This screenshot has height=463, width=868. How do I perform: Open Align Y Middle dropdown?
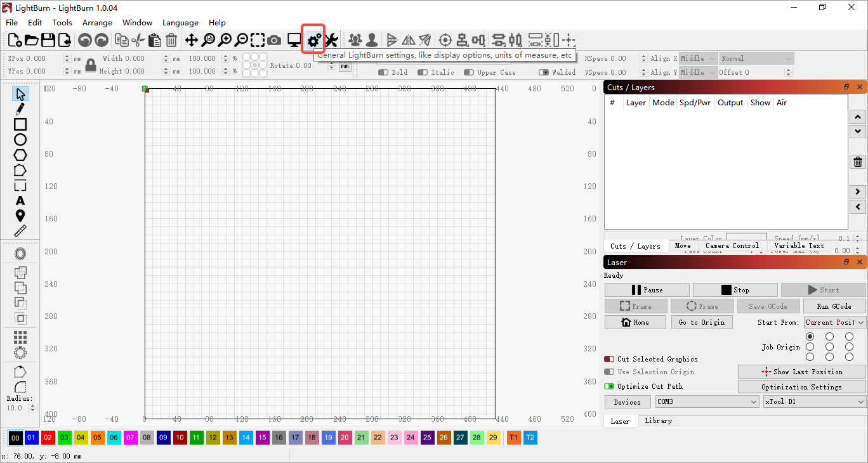tap(698, 72)
